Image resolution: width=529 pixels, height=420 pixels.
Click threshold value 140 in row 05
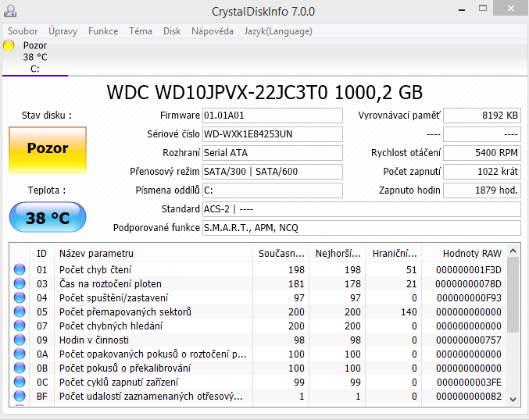click(x=409, y=311)
